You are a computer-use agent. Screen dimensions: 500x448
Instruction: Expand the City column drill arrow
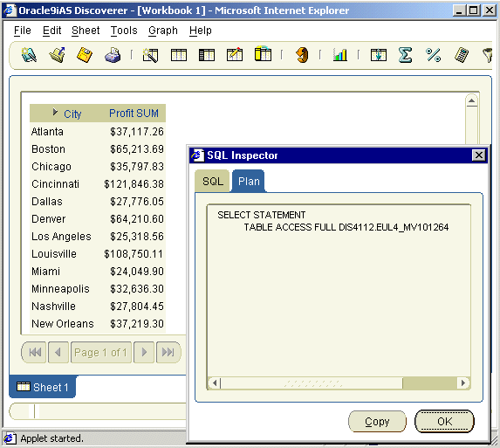(55, 112)
